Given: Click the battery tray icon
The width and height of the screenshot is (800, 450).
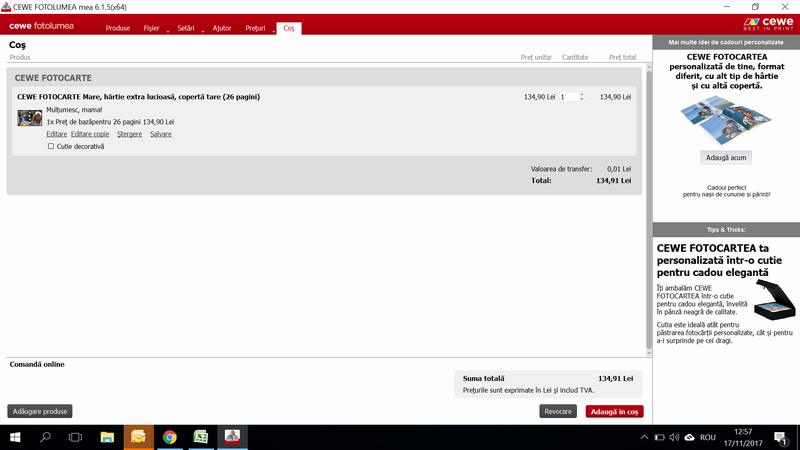Looking at the screenshot, I should tap(660, 437).
